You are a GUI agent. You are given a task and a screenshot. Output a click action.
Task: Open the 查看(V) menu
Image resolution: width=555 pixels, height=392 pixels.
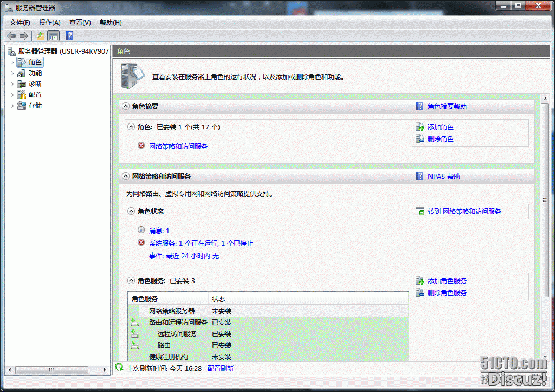pos(80,23)
